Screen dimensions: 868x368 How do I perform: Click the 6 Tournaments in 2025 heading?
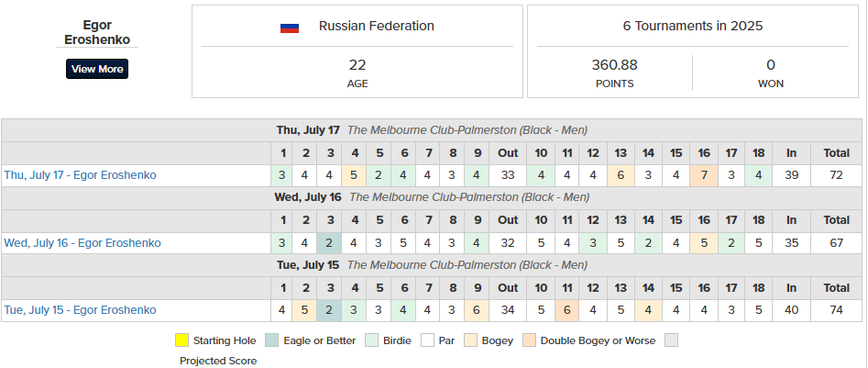click(693, 26)
